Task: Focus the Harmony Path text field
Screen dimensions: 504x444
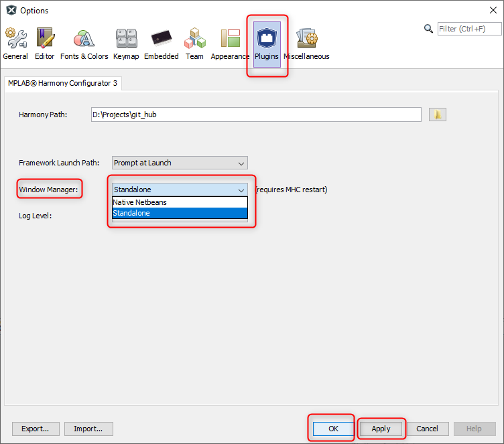Action: [255, 115]
